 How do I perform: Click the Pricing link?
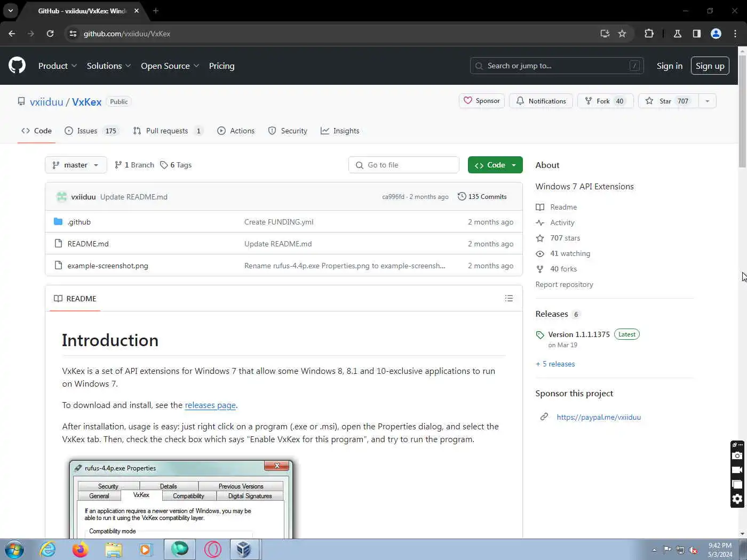coord(221,66)
